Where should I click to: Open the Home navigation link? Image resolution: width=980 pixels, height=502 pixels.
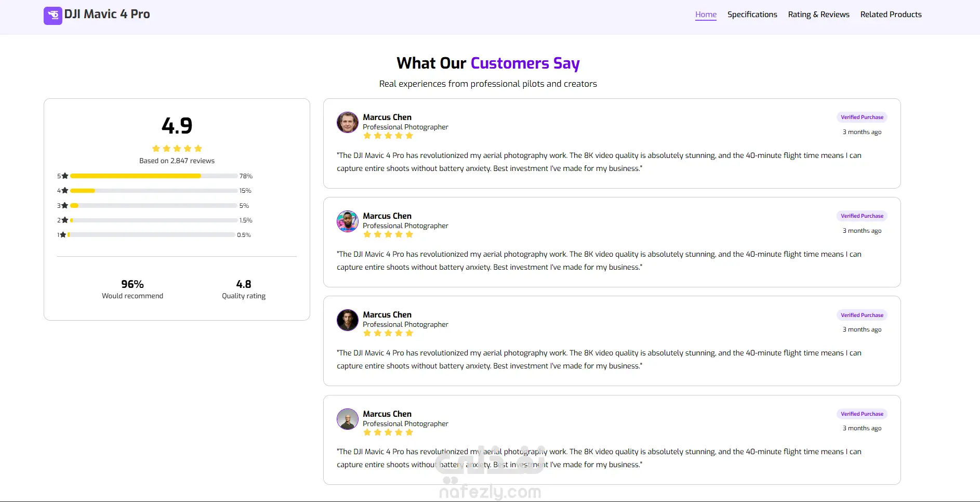click(x=706, y=15)
